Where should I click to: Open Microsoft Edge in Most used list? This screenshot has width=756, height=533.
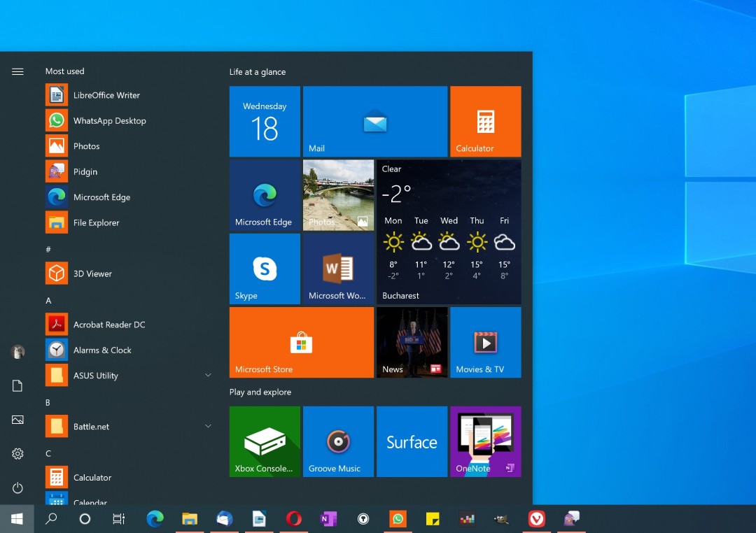pos(128,197)
